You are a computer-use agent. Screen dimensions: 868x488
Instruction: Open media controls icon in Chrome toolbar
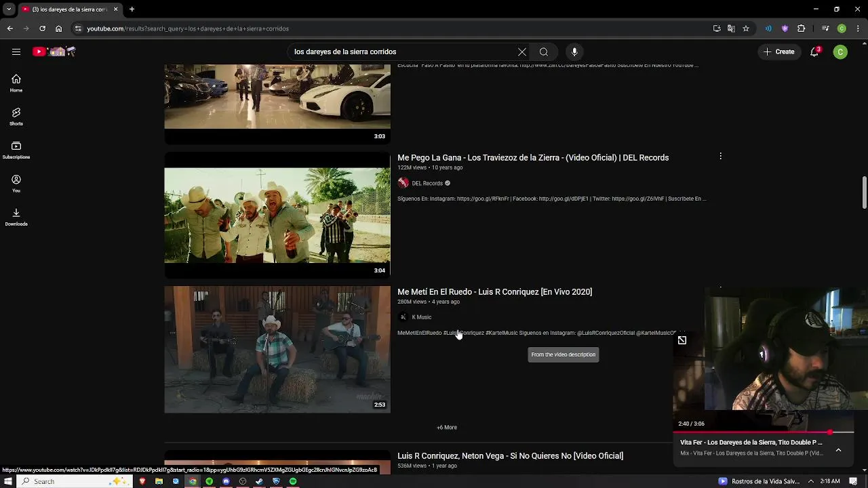coord(825,28)
